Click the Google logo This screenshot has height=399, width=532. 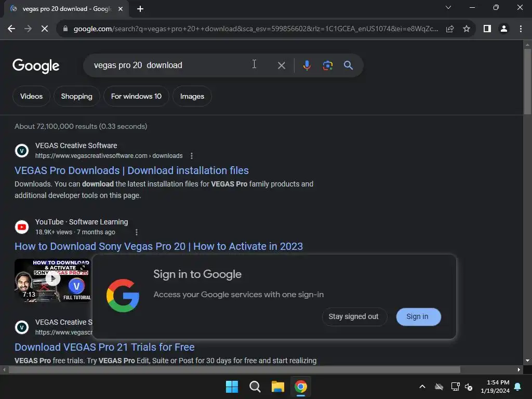tap(36, 66)
